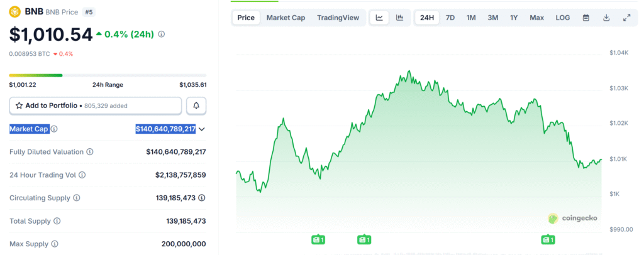The width and height of the screenshot is (644, 255).
Task: Switch to the TradingView tab
Action: pyautogui.click(x=338, y=18)
